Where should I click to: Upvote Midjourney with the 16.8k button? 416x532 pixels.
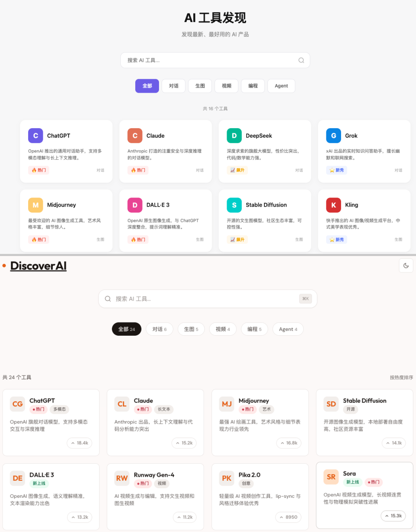[x=289, y=443]
